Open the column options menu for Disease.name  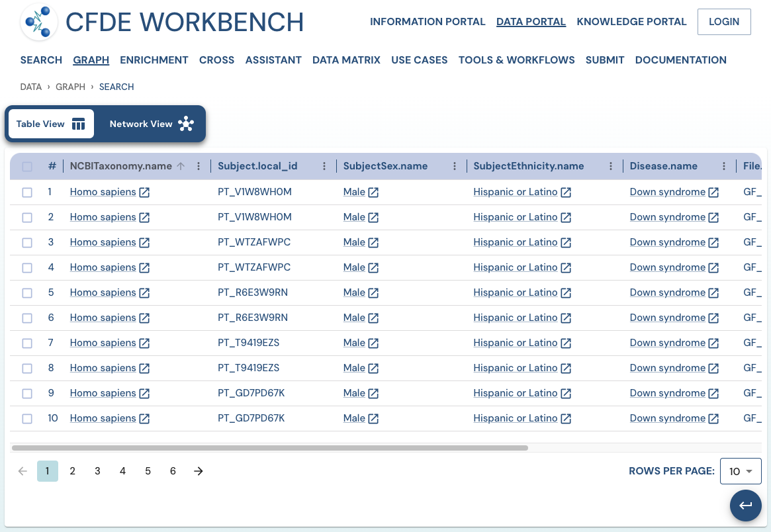tap(725, 166)
